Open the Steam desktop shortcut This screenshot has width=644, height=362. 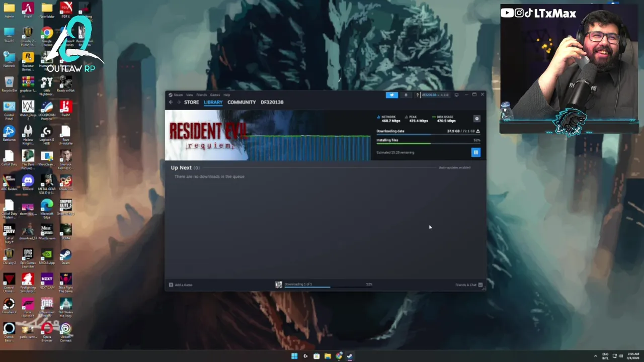(x=65, y=256)
